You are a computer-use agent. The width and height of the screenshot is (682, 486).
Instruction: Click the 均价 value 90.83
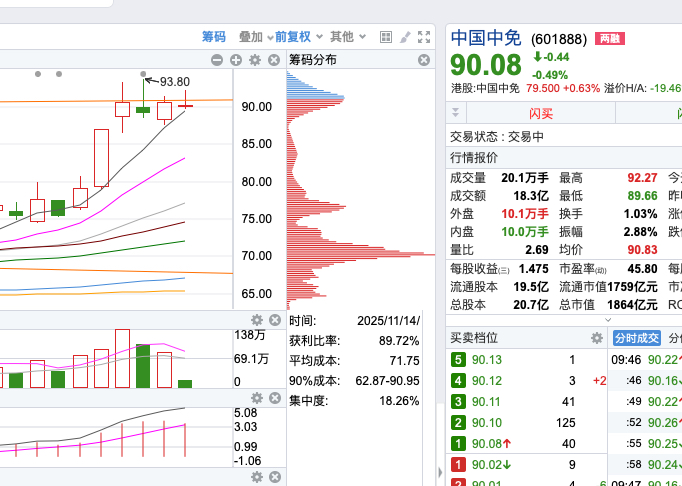pos(642,250)
